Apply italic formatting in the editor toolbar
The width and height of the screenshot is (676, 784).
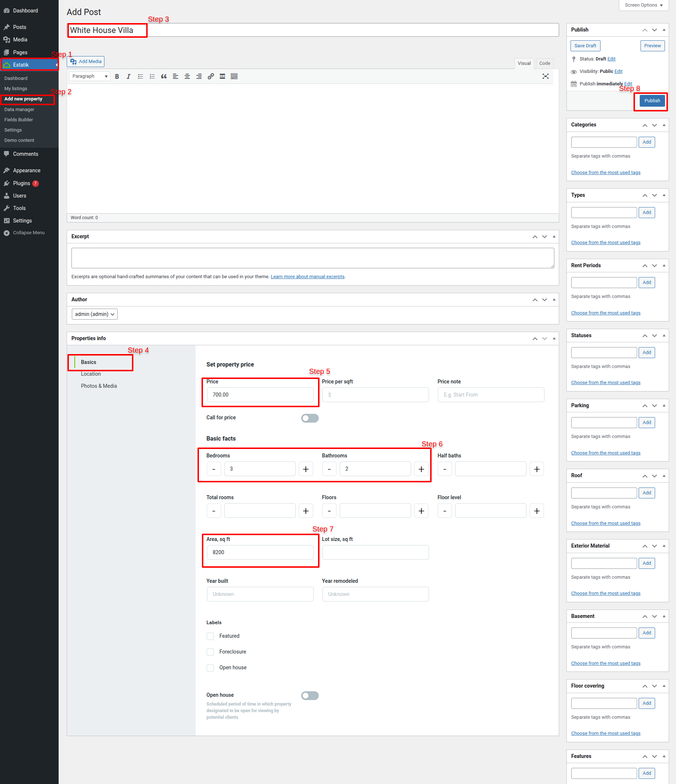[x=129, y=77]
